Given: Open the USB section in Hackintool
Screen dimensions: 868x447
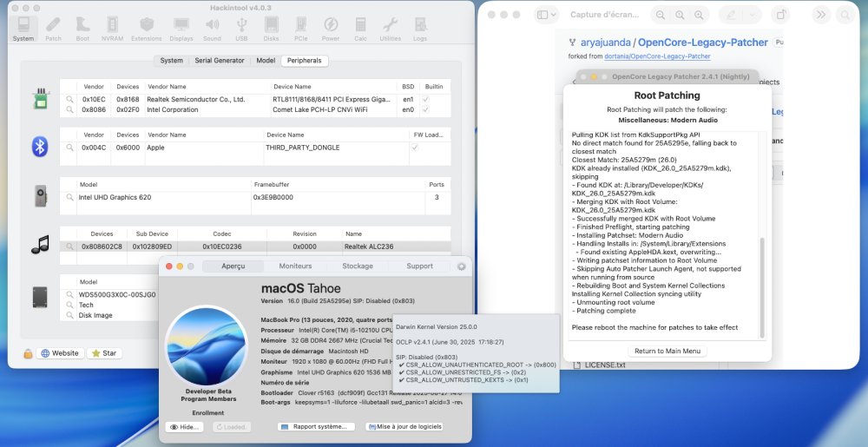Looking at the screenshot, I should [x=241, y=29].
